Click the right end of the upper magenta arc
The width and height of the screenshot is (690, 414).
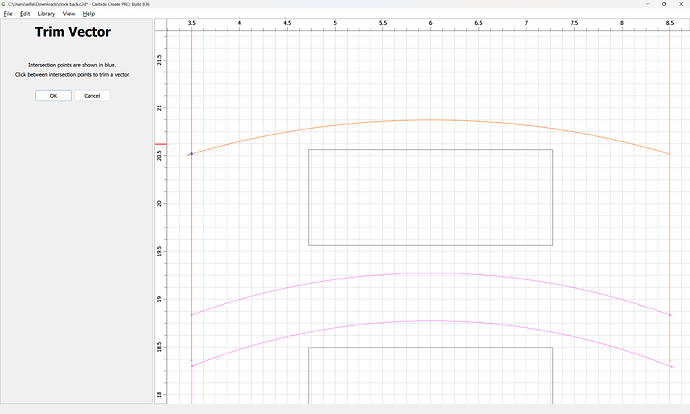tap(668, 315)
